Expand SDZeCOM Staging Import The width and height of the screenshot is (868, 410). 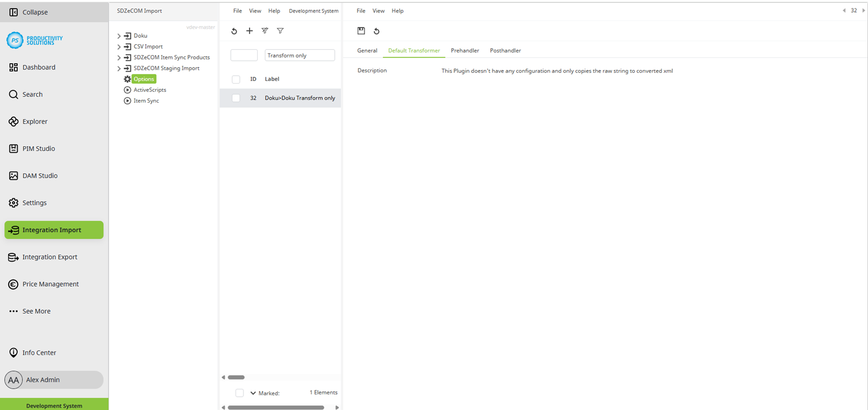(x=119, y=68)
